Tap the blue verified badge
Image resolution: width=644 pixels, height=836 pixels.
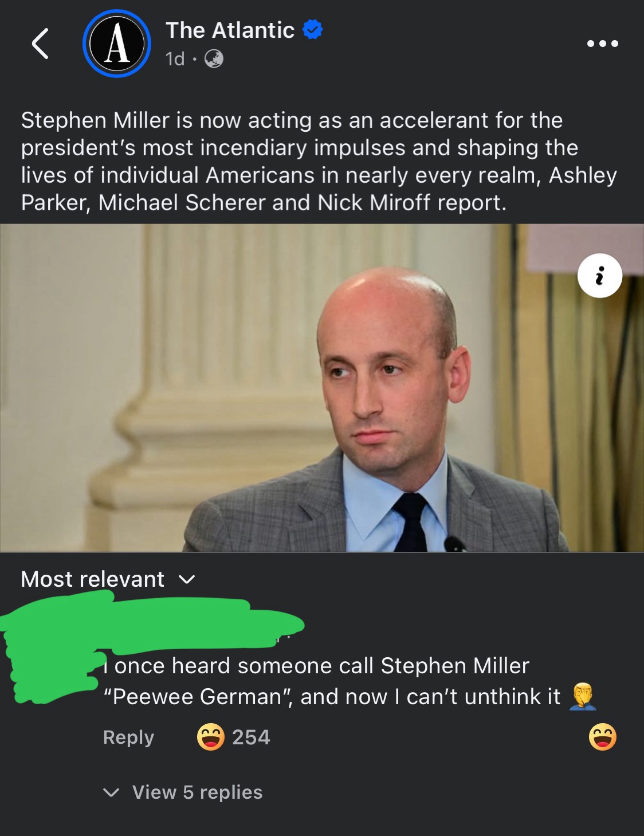pos(312,29)
